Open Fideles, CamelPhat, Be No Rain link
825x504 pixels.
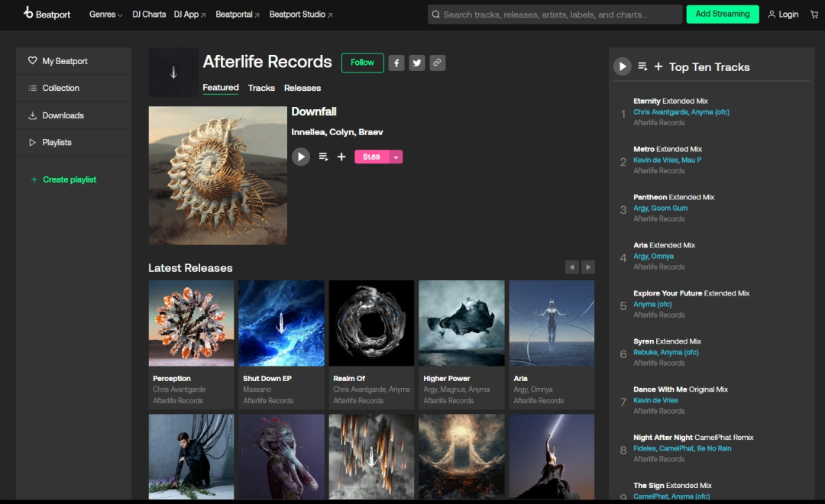click(682, 448)
